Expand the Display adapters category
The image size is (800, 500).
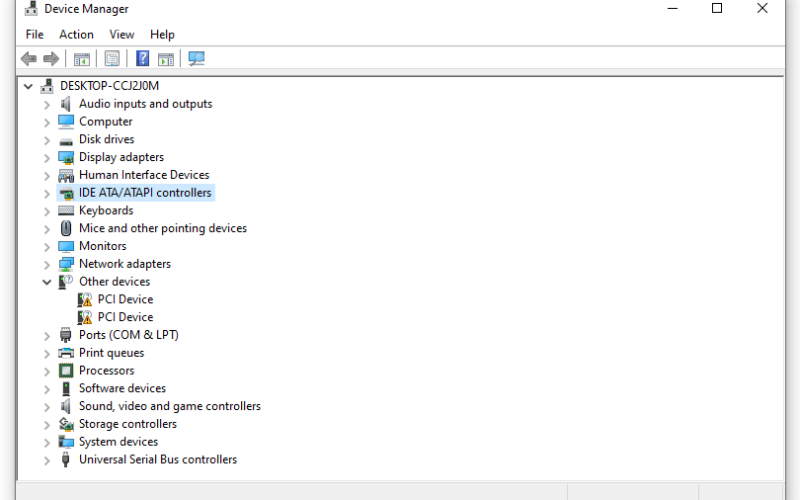tap(47, 158)
